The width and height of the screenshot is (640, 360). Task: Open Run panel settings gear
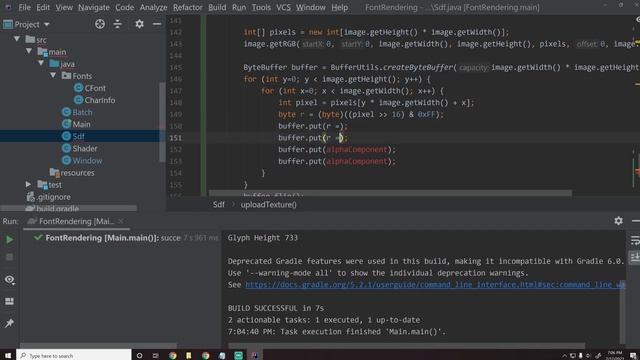618,221
